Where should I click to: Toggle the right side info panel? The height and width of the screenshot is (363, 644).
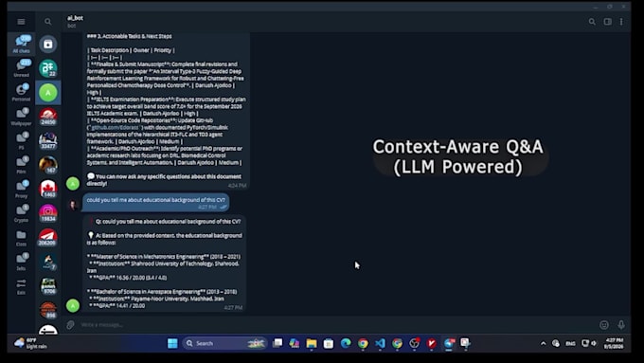pos(607,22)
